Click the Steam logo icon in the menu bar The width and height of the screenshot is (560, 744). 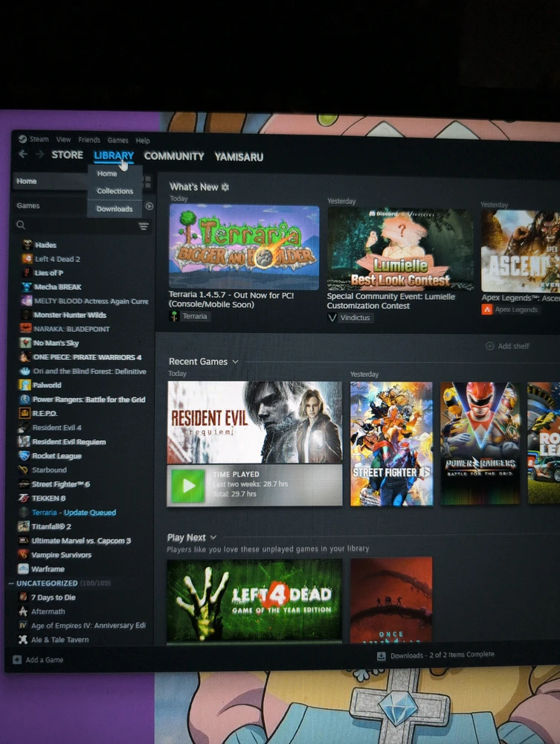click(x=22, y=138)
